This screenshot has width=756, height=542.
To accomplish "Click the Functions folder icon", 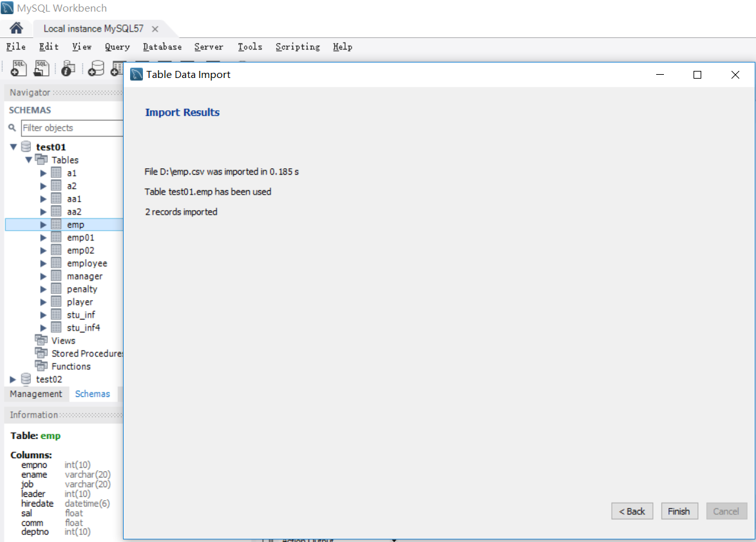I will (41, 366).
